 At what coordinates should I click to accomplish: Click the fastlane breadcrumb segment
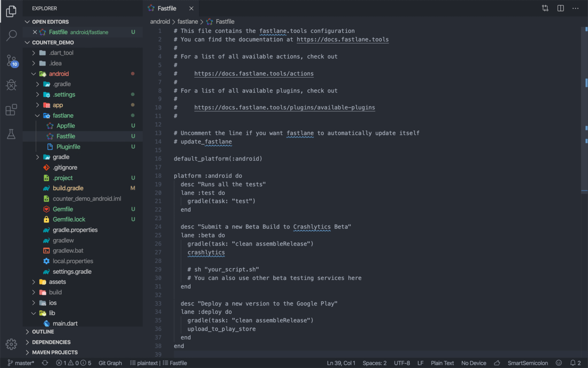pyautogui.click(x=187, y=22)
